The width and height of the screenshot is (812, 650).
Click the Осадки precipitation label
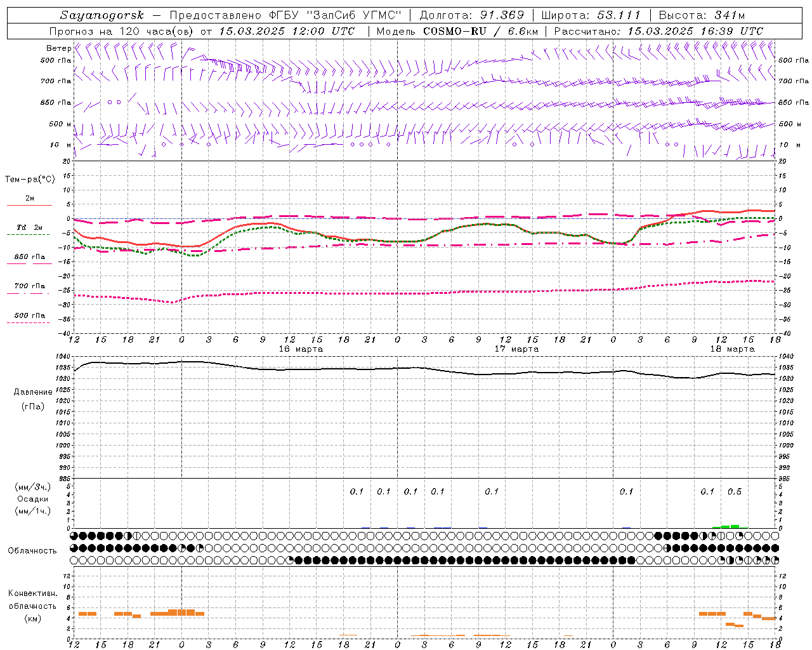coord(33,499)
